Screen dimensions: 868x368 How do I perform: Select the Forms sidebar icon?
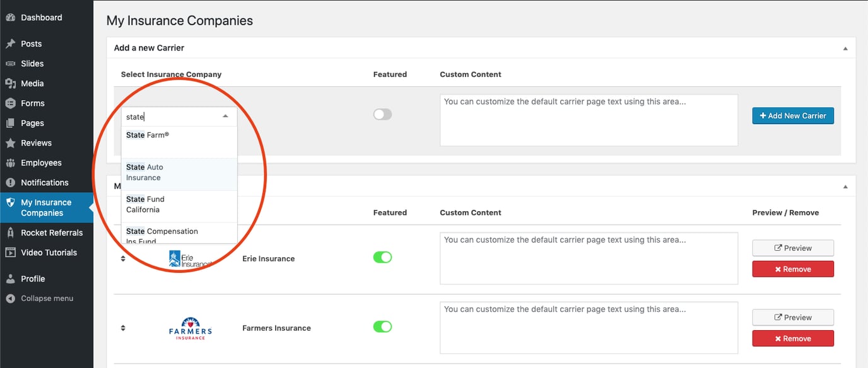coord(11,103)
